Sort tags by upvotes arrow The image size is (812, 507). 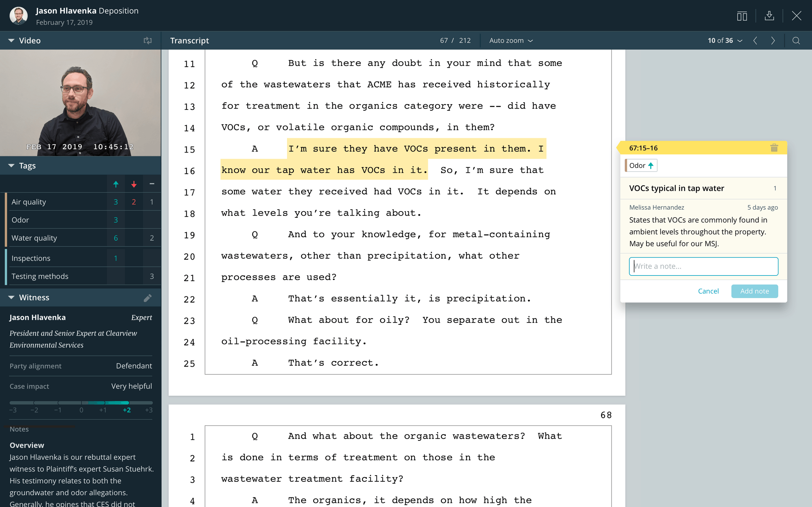[x=116, y=184]
